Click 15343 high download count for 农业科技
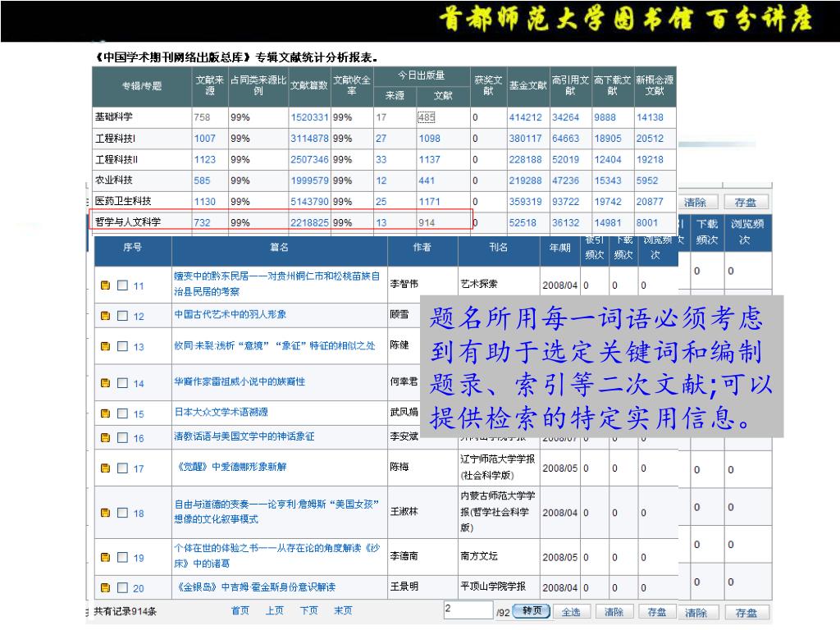Image resolution: width=840 pixels, height=630 pixels. [x=608, y=180]
